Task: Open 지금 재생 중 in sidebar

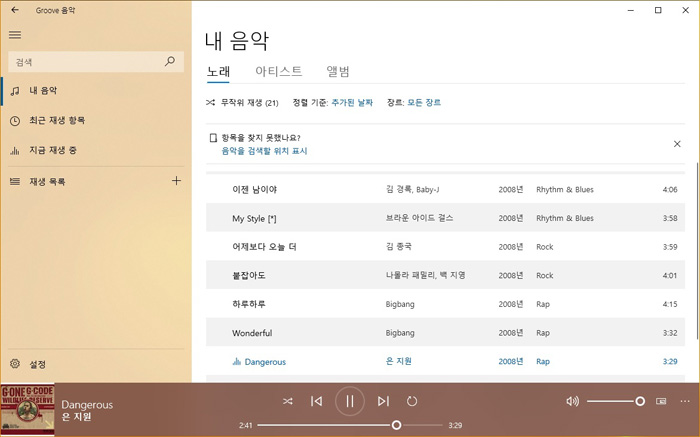Action: click(x=96, y=150)
